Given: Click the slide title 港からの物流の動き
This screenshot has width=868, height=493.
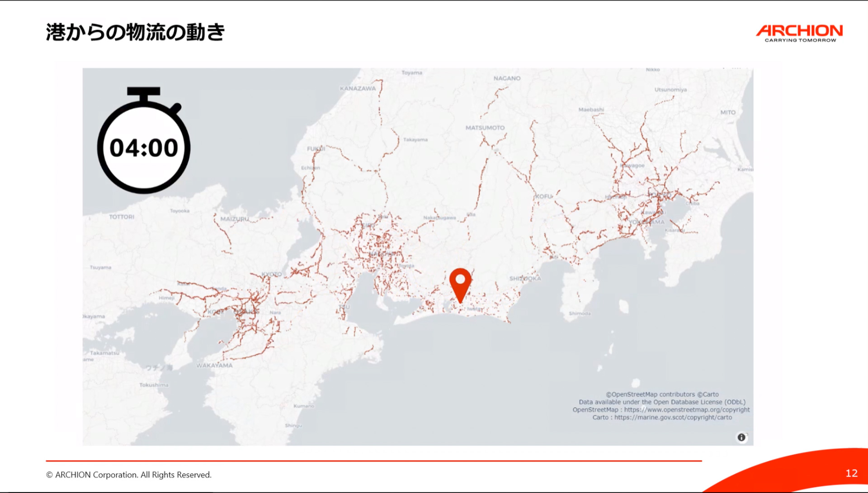Looking at the screenshot, I should pos(135,32).
